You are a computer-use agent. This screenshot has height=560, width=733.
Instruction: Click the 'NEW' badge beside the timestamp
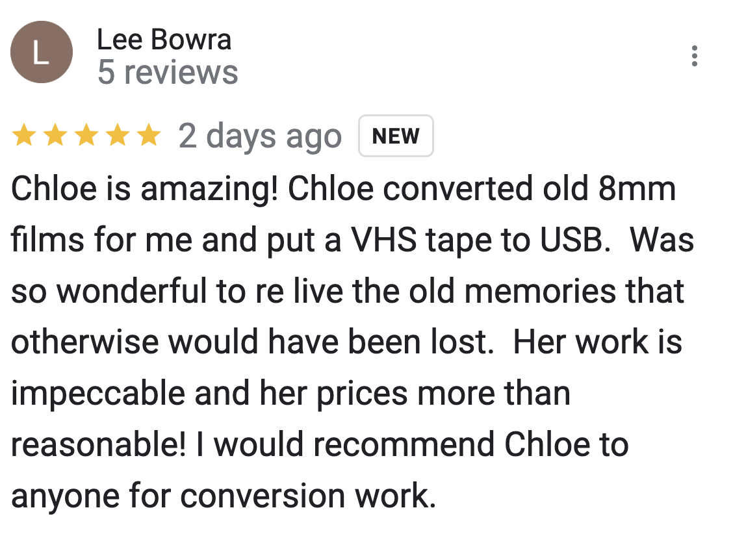tap(396, 136)
